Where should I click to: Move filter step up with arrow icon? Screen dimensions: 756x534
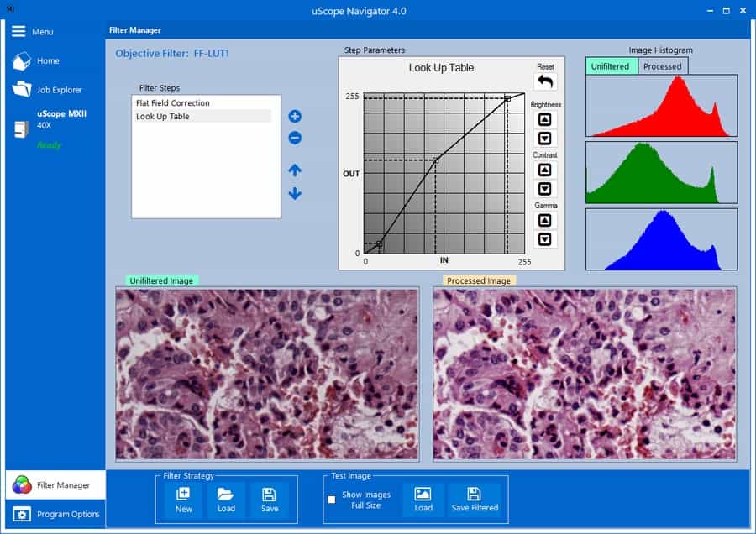[x=295, y=170]
